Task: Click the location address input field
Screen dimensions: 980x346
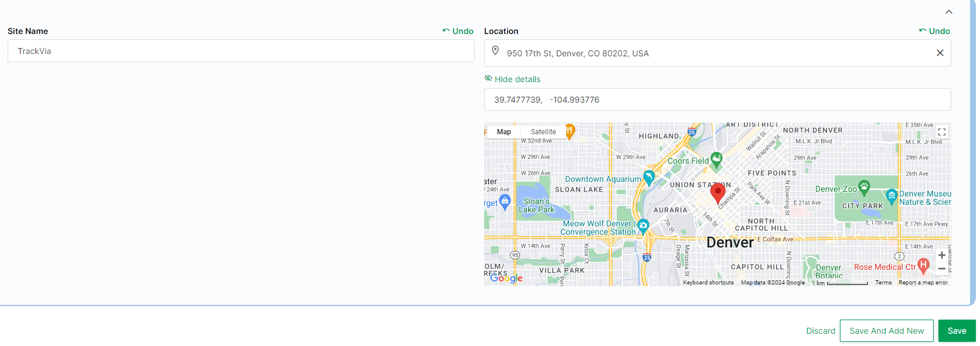Action: pyautogui.click(x=717, y=53)
